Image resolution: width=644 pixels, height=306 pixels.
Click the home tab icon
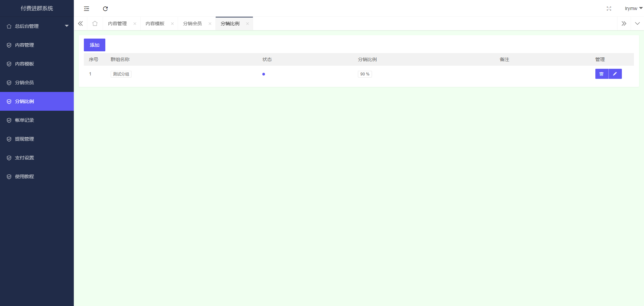pos(95,23)
